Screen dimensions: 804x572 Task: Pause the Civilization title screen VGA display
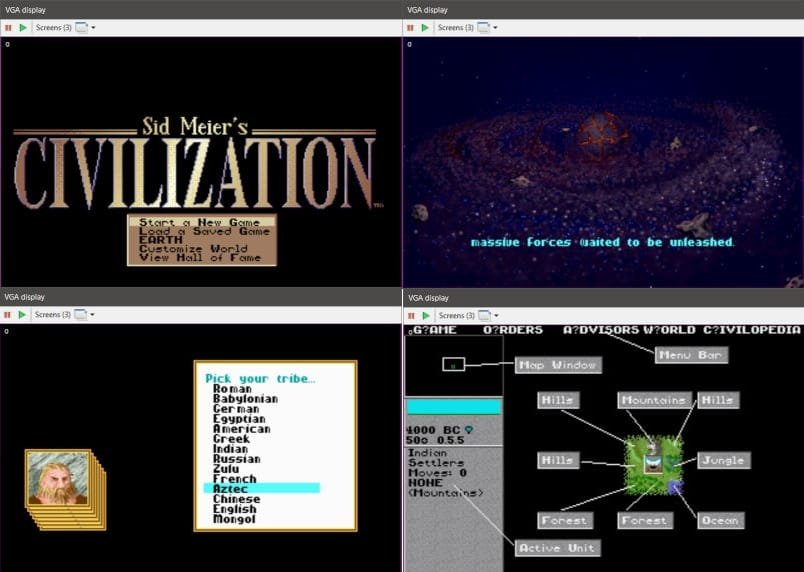click(x=8, y=28)
